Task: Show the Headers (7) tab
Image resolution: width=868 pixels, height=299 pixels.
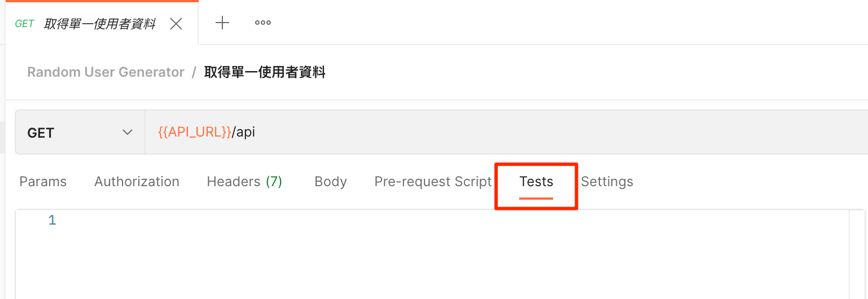Action: 244,182
